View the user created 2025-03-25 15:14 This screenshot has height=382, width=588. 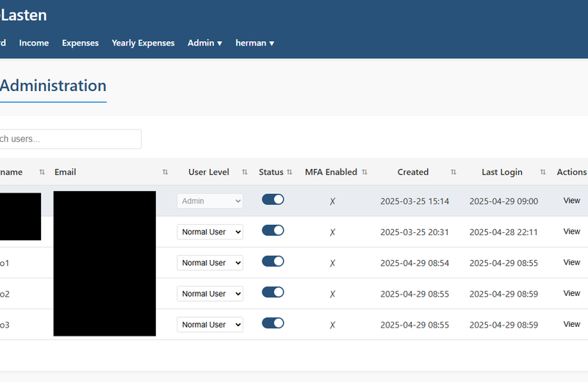click(x=572, y=201)
